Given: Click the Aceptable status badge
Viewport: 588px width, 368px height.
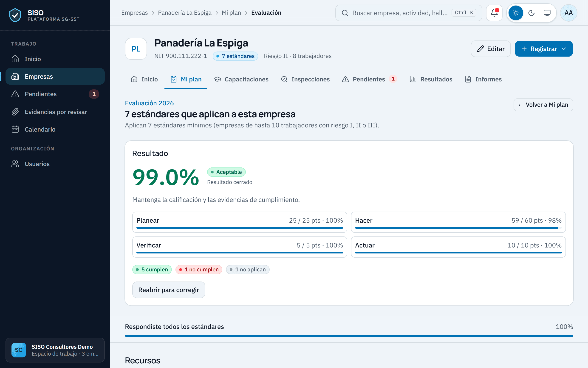Looking at the screenshot, I should [x=226, y=172].
